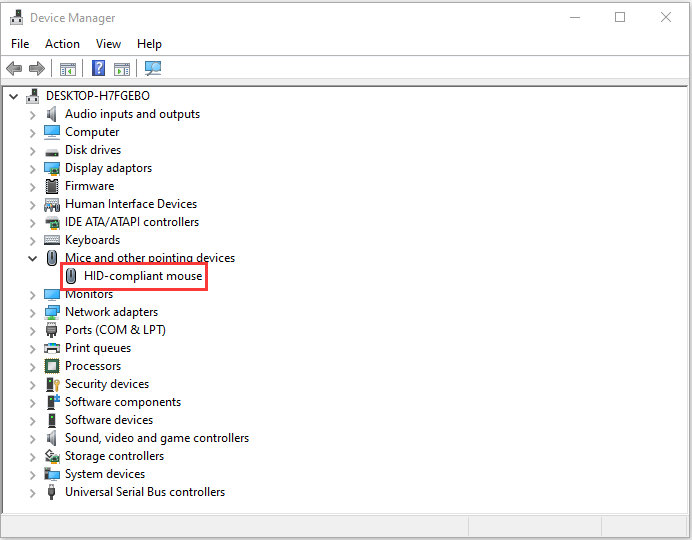692x540 pixels.
Task: Select the HID-compliant mouse device
Action: tap(143, 276)
